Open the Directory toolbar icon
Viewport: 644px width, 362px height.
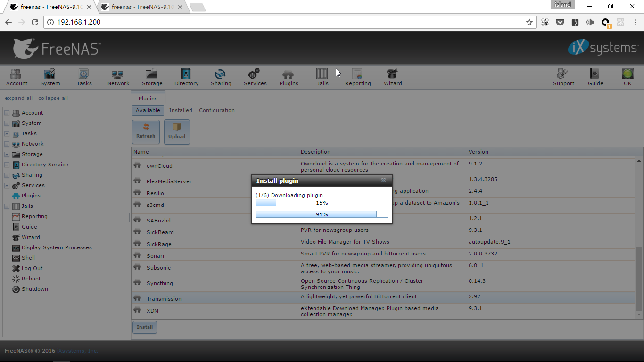(186, 77)
